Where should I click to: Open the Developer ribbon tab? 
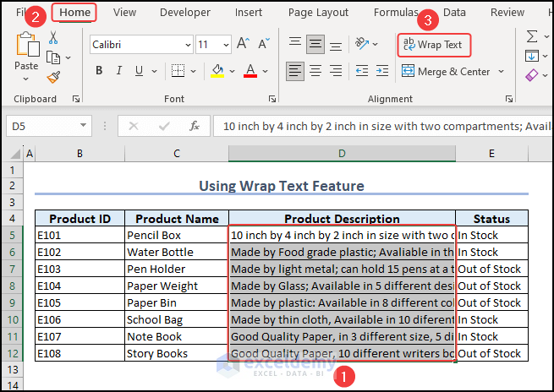point(185,13)
